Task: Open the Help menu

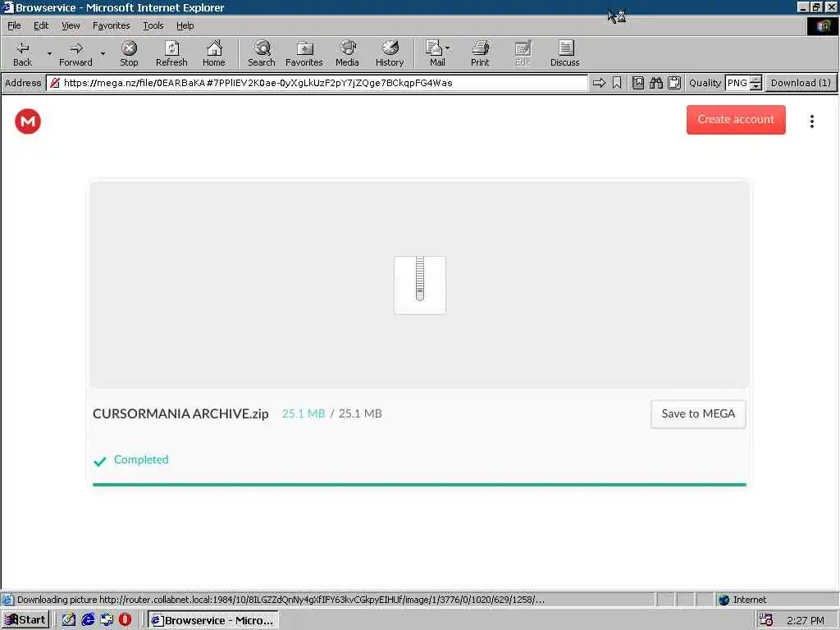Action: pos(185,25)
